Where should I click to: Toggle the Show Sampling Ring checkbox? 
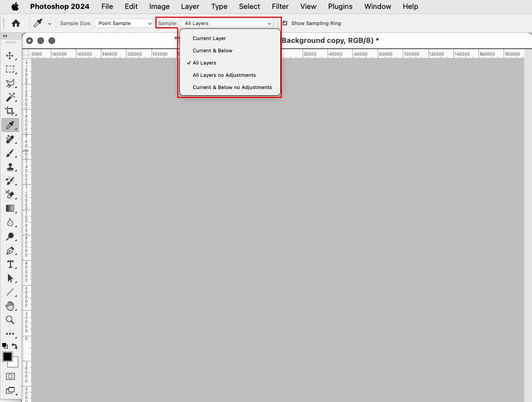click(285, 23)
